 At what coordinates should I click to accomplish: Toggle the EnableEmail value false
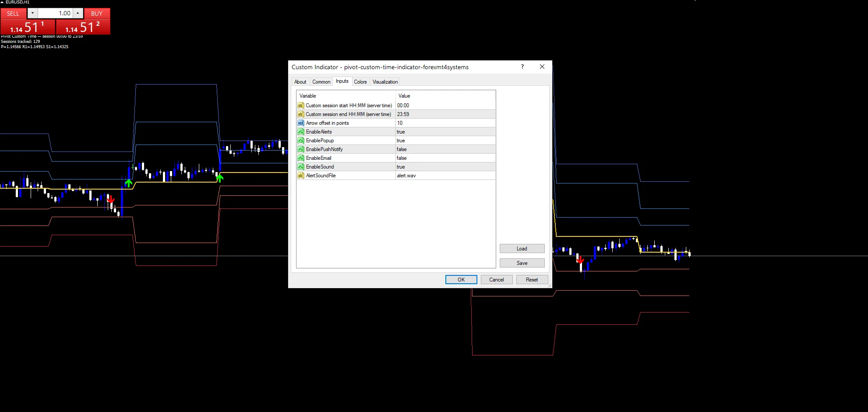click(x=445, y=158)
